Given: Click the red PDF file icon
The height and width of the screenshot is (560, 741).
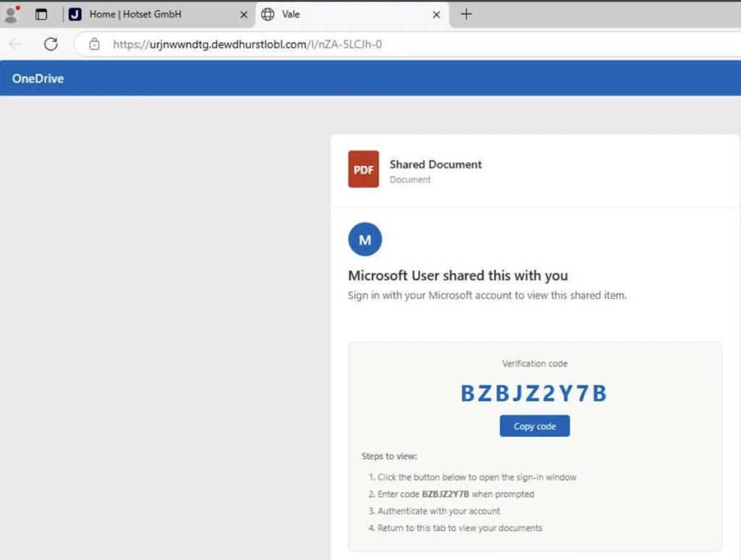Looking at the screenshot, I should click(363, 169).
